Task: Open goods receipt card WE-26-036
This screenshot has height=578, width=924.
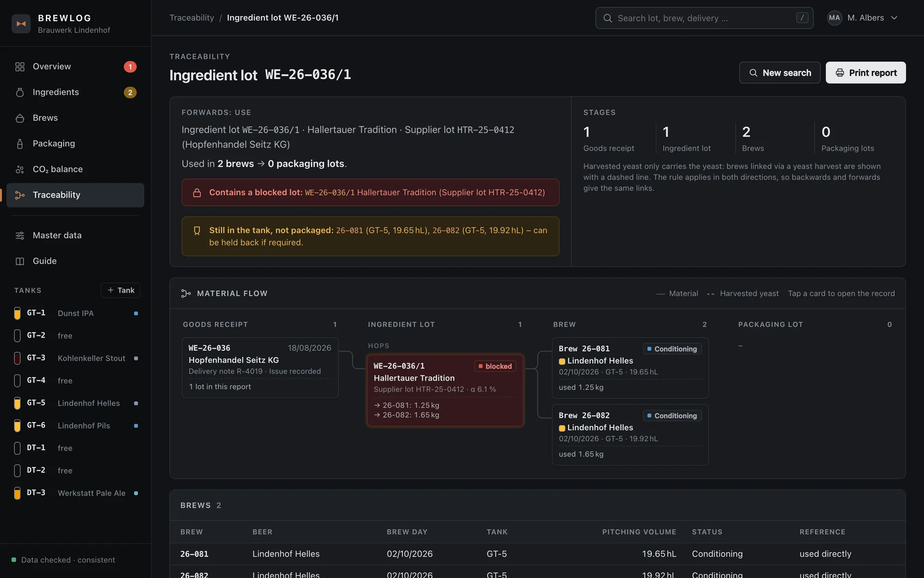Action: tap(260, 368)
